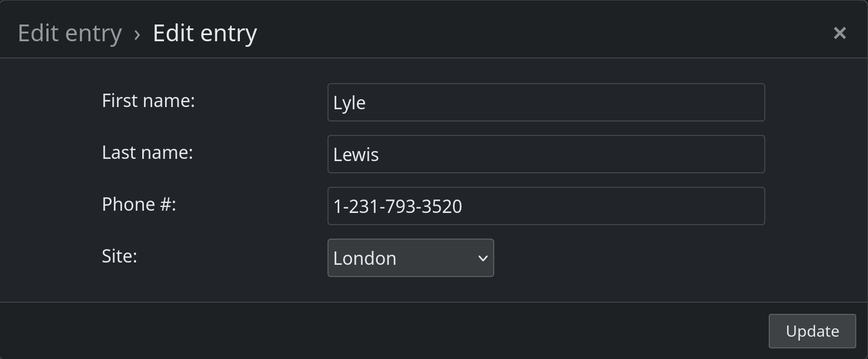Place cursor on the text Lewis
This screenshot has height=359, width=868.
[x=356, y=155]
